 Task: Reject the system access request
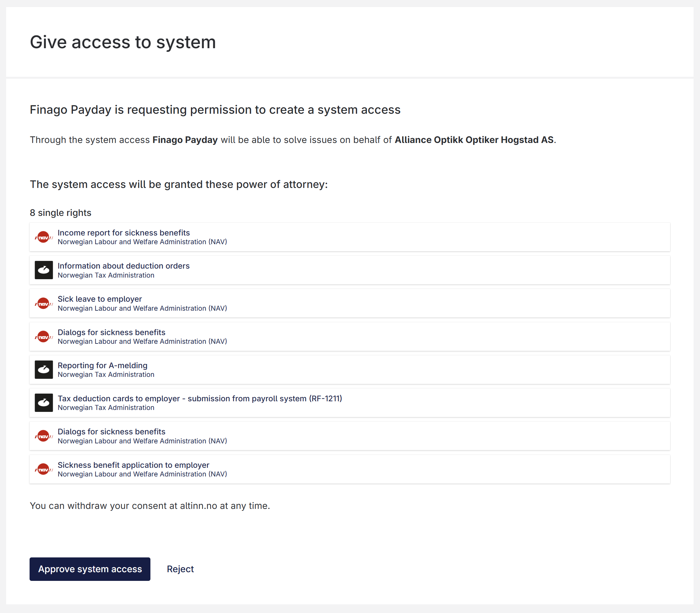[180, 569]
